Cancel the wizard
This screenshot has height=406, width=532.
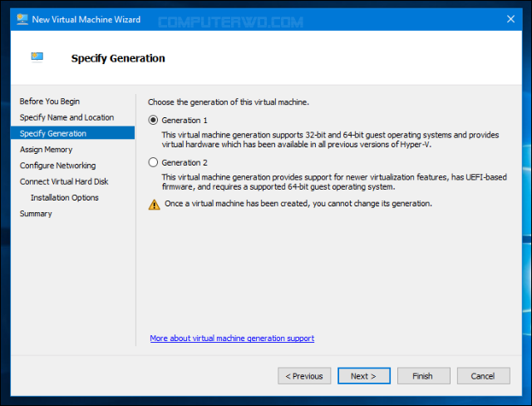tap(483, 376)
